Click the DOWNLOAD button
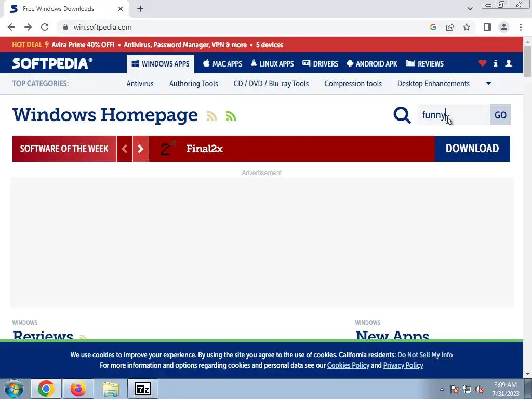532x399 pixels. pos(472,149)
